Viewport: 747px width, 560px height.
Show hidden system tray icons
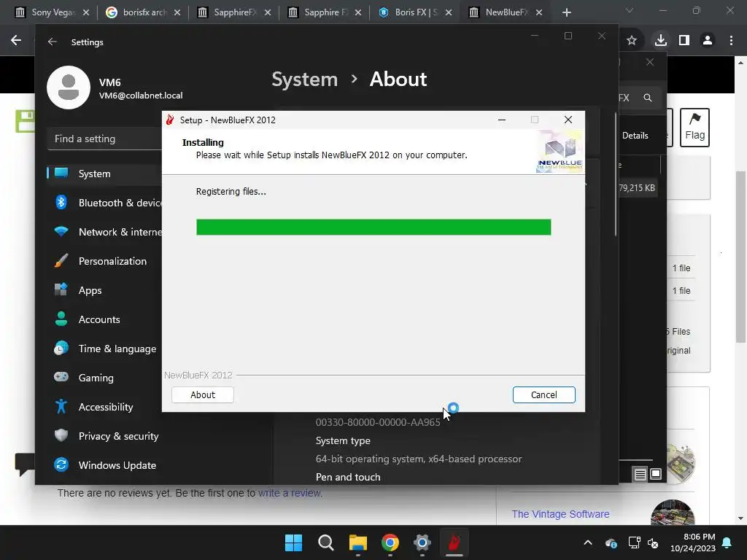click(x=588, y=542)
